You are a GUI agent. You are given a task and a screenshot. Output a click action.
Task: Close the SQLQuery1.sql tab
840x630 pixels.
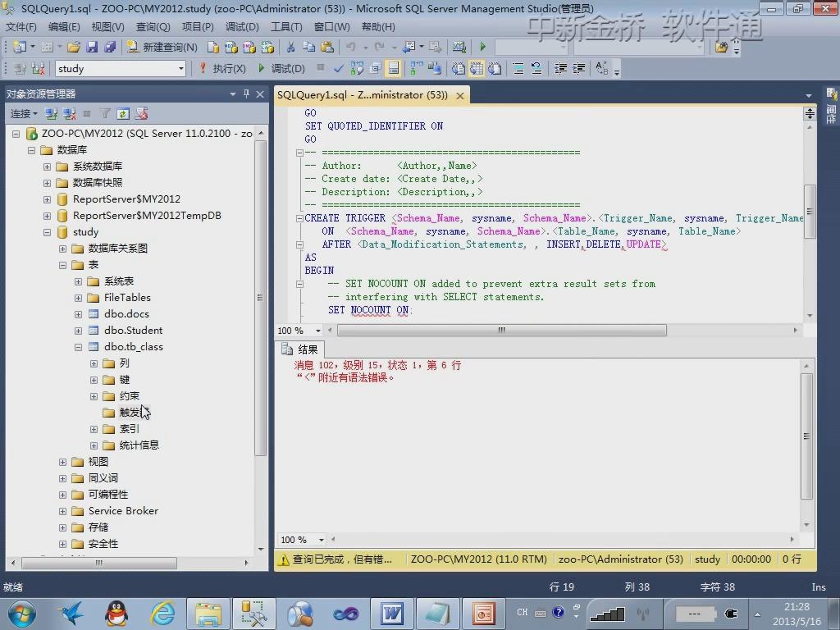[460, 95]
